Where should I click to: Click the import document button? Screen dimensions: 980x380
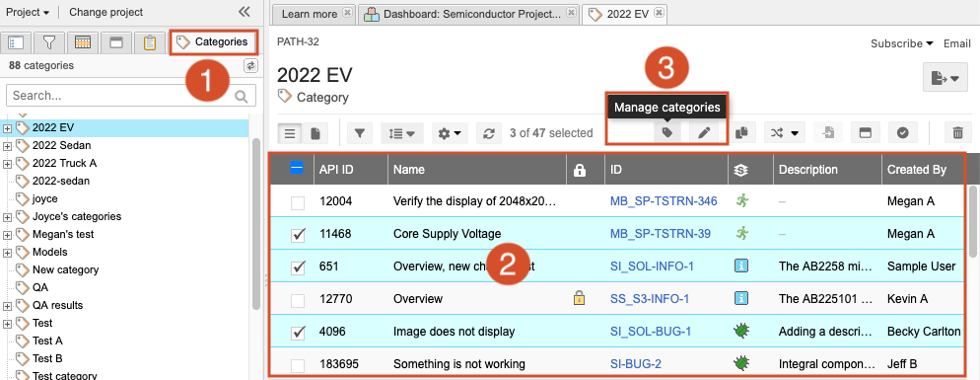pyautogui.click(x=828, y=132)
